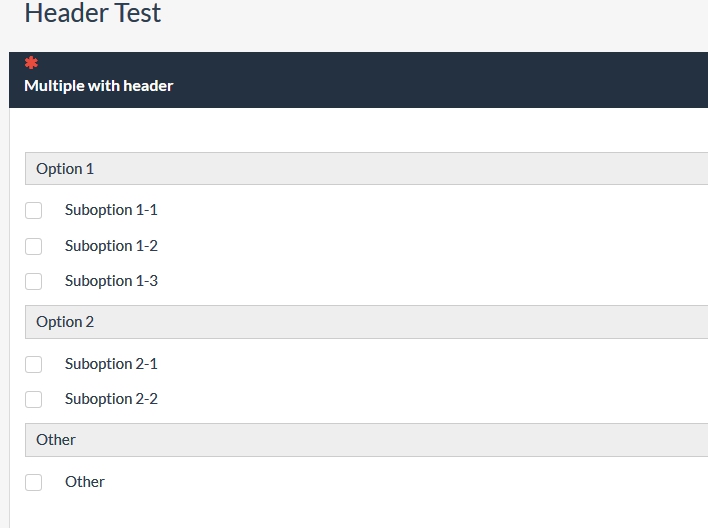Tick the Suboption 2-1 checkbox
Viewport: 708px width, 528px height.
click(34, 364)
